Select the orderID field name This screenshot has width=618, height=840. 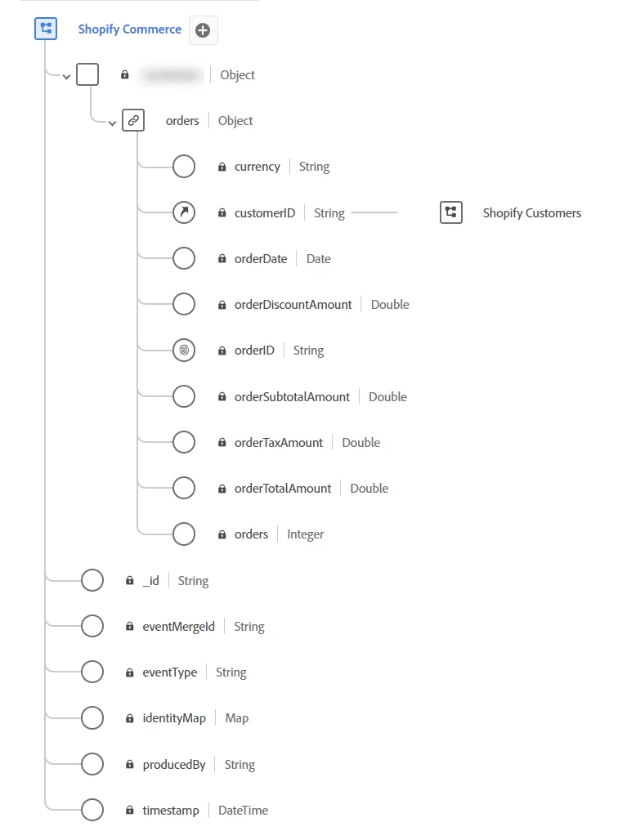pyautogui.click(x=254, y=351)
